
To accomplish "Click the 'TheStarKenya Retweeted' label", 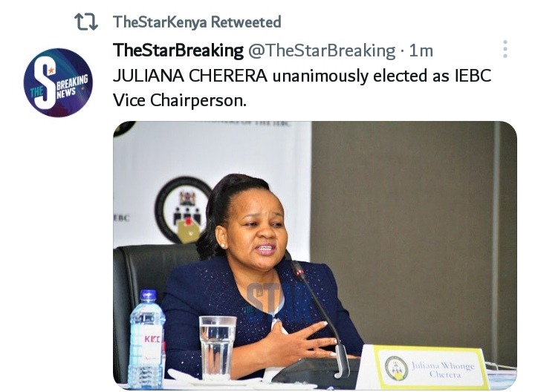I will pos(197,22).
